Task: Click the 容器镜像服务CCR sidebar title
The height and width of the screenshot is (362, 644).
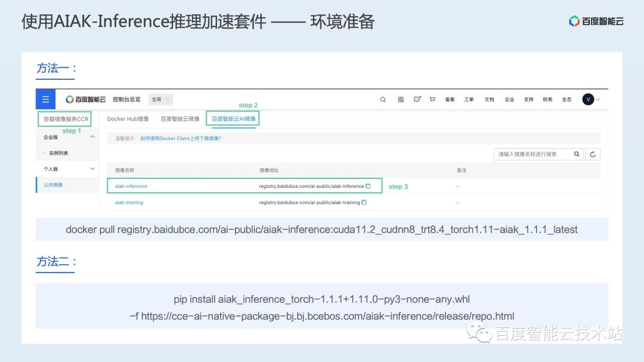Action: 66,119
